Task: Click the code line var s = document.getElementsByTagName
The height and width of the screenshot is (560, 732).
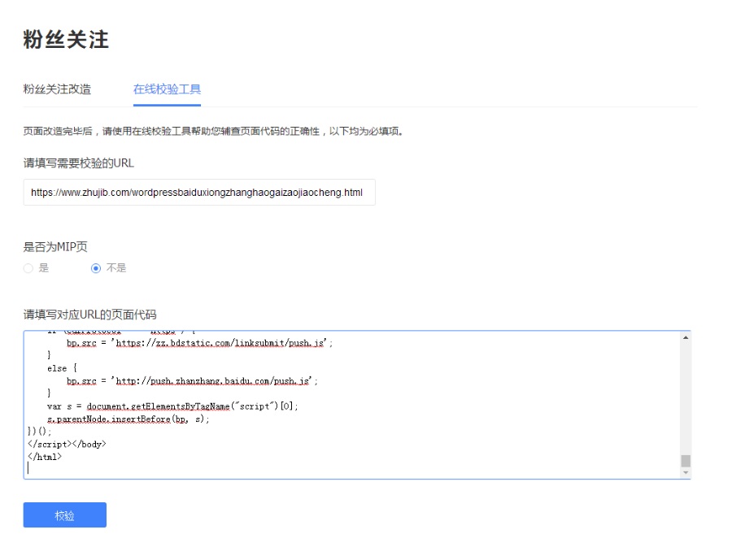Action: tap(172, 406)
